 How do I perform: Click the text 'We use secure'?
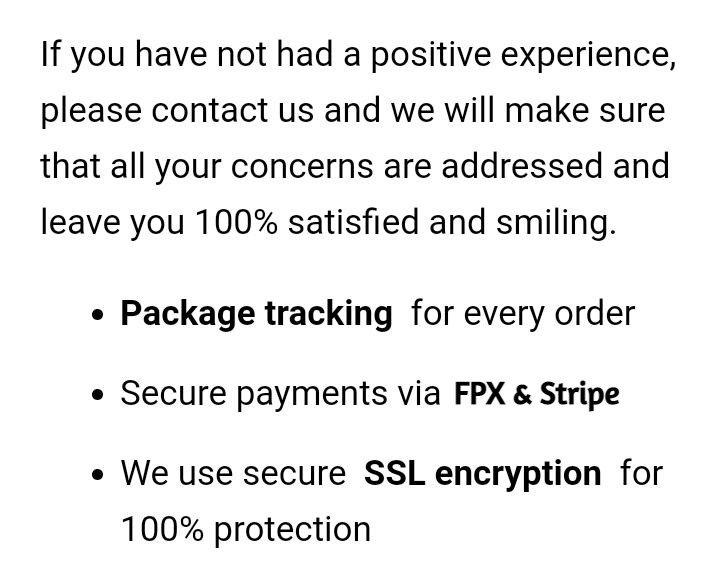click(233, 473)
